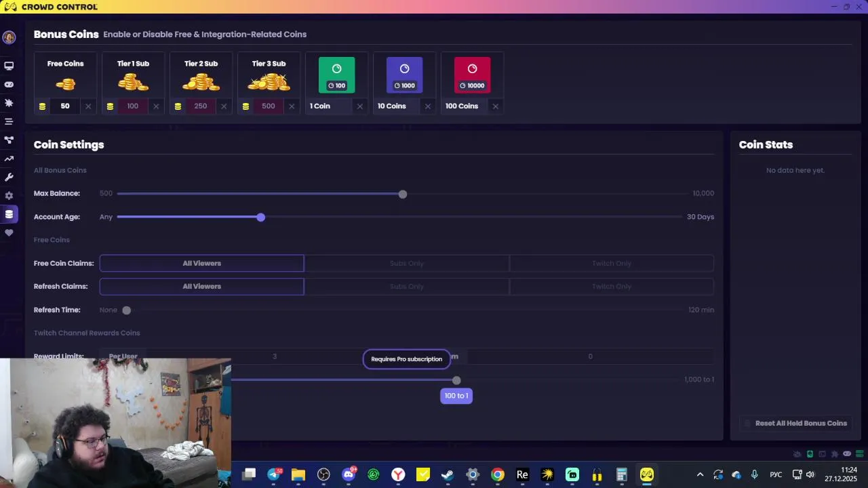Image resolution: width=868 pixels, height=488 pixels.
Task: Edit the Tier 1 Sub amount field showing 100
Action: 133,106
